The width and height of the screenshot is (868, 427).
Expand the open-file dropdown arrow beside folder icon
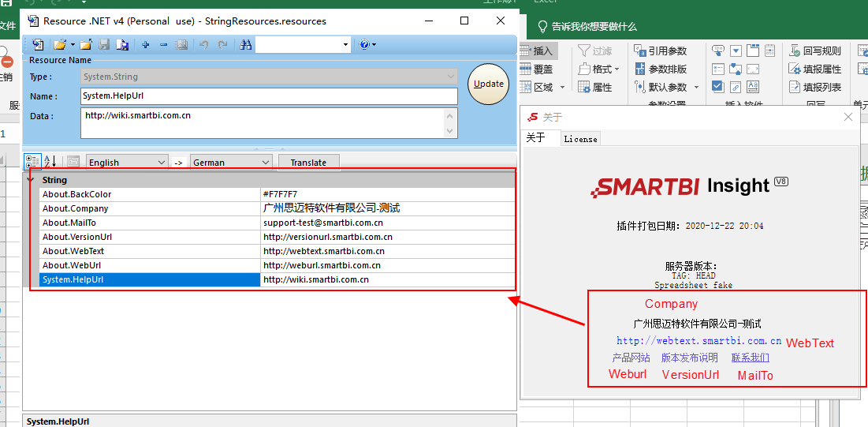click(x=71, y=45)
